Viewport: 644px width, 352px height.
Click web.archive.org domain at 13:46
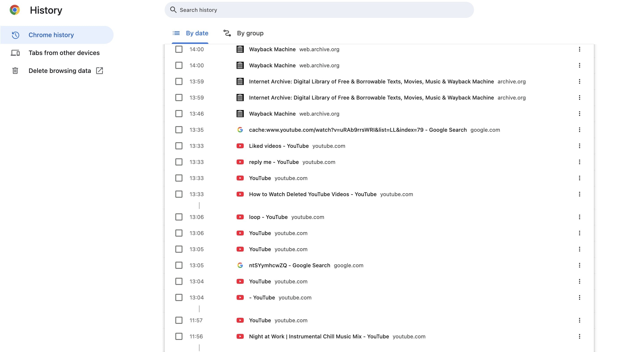[319, 114]
